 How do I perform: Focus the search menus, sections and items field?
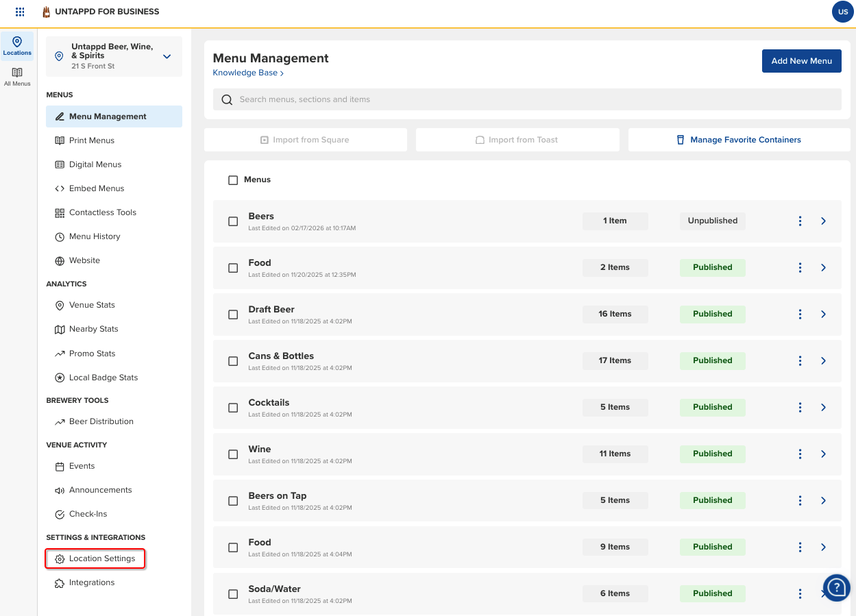(x=526, y=99)
